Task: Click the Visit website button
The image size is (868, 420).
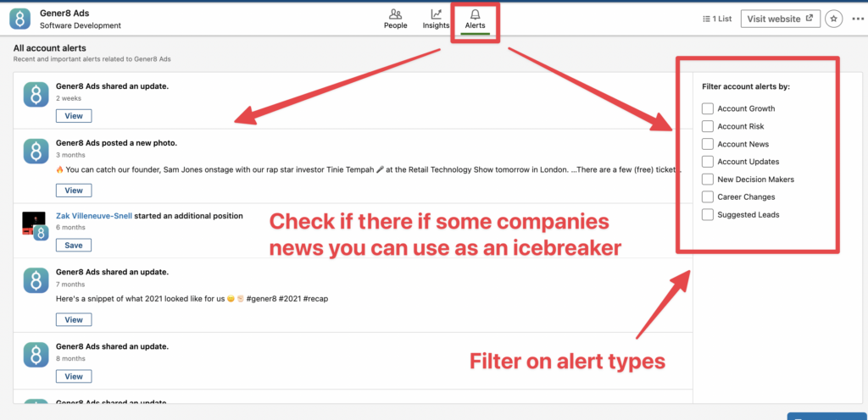Action: click(781, 19)
